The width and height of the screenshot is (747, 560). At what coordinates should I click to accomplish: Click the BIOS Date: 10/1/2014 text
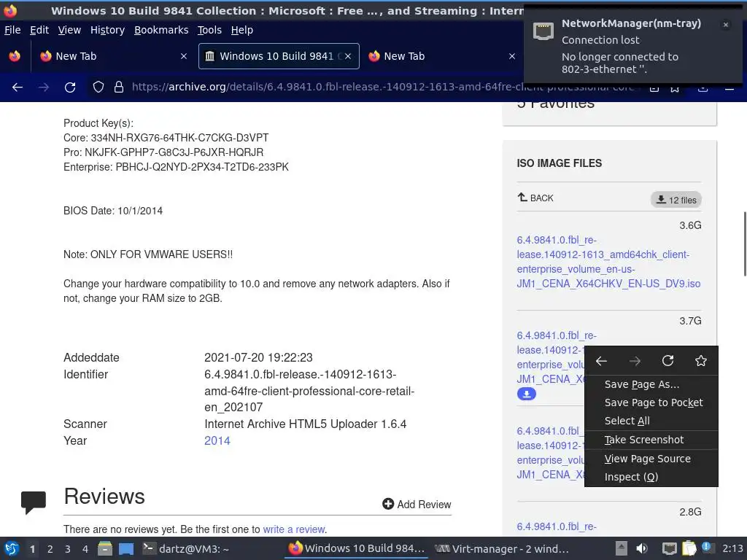point(113,211)
